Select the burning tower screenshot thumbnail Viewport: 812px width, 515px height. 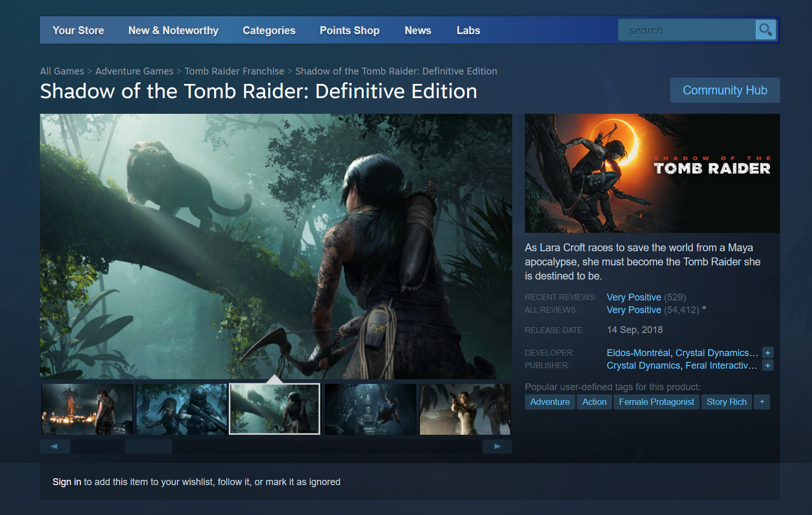pos(87,409)
